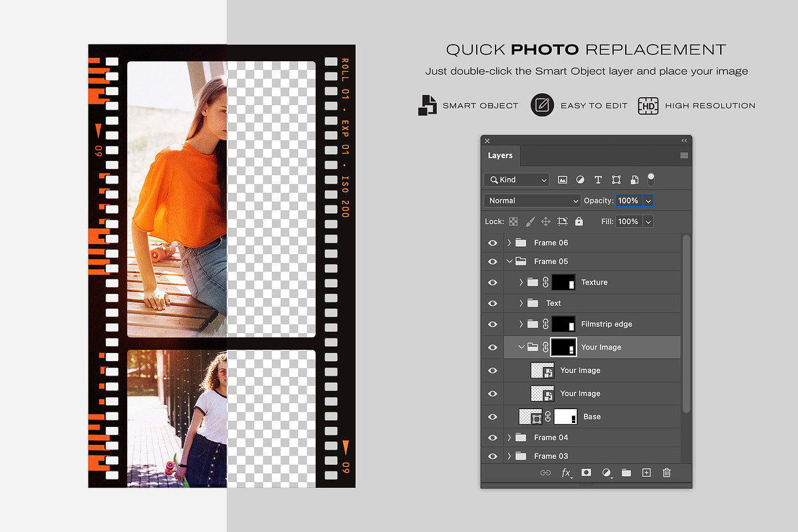The height and width of the screenshot is (532, 798).
Task: Hide the Frame 06 group
Action: pos(493,243)
